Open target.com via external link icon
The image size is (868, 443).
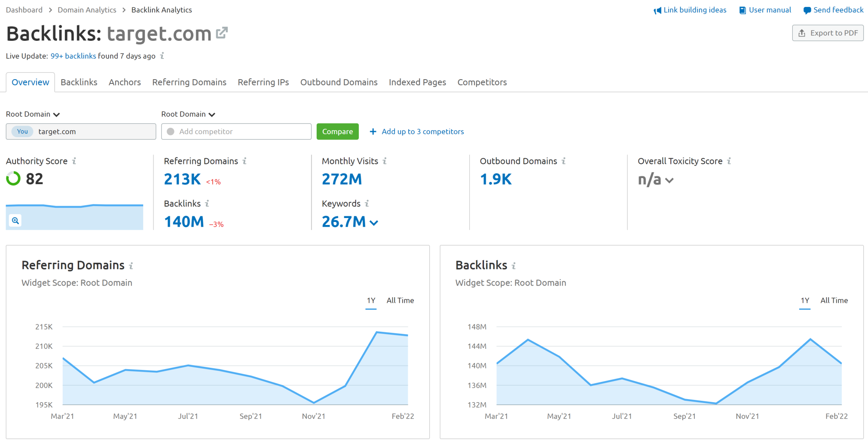coord(222,33)
